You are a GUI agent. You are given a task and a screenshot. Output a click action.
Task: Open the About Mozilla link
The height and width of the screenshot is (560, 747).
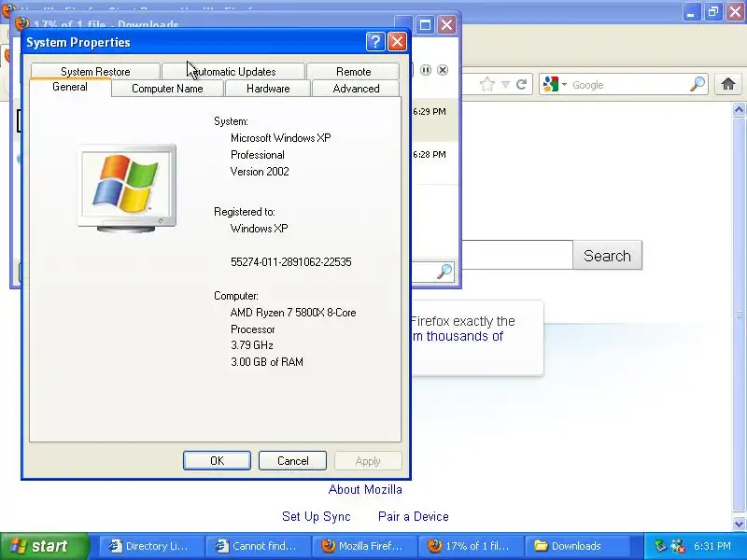click(x=365, y=489)
